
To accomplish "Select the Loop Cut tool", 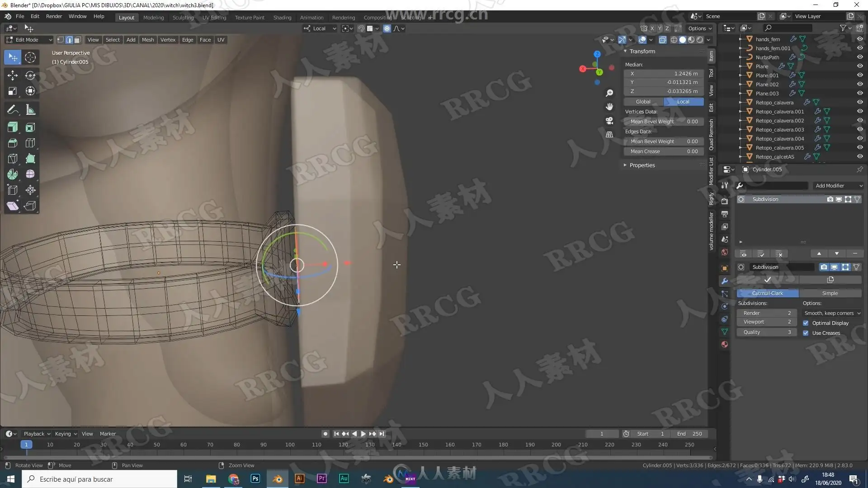I will click(x=30, y=143).
